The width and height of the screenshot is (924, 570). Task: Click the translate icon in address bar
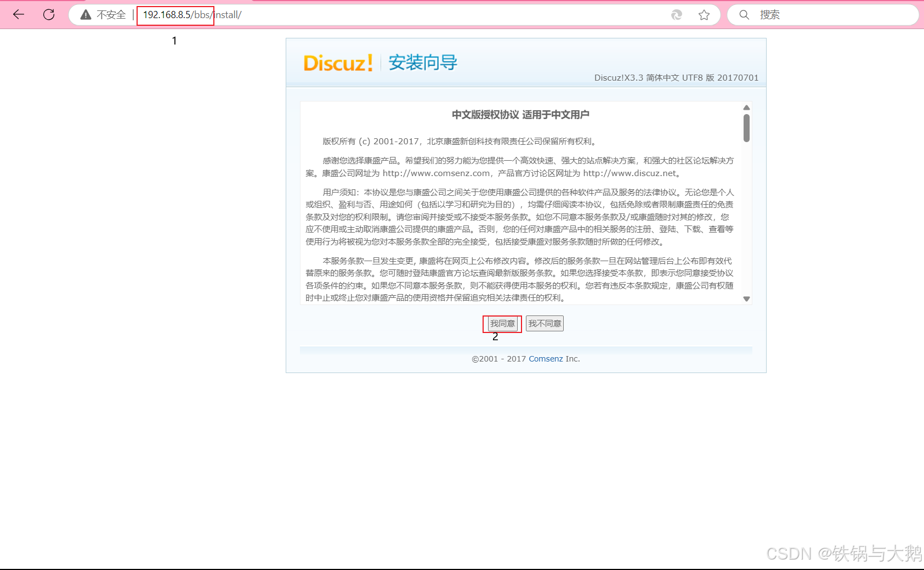pyautogui.click(x=677, y=15)
